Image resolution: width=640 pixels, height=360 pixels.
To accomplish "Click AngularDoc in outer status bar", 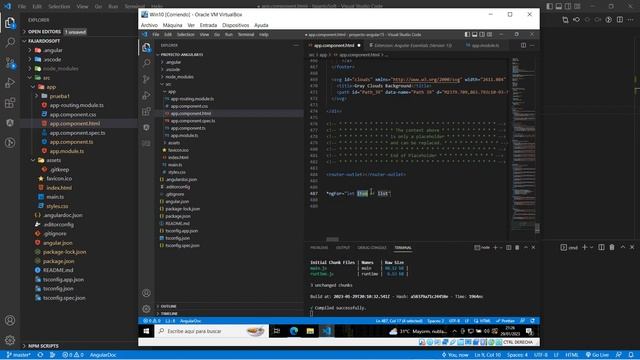I will 103,355.
